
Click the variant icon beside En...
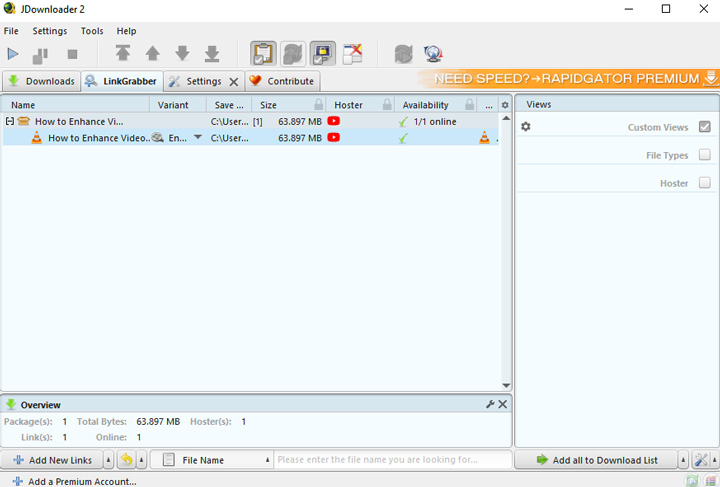(158, 137)
